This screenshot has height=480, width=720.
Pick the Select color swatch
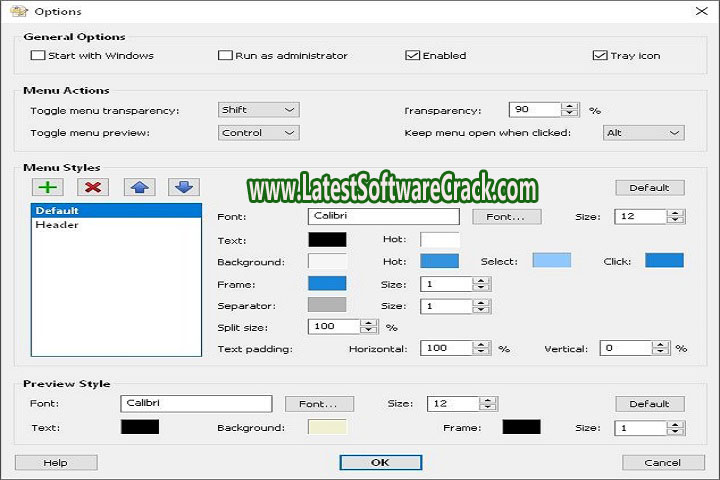click(x=552, y=260)
